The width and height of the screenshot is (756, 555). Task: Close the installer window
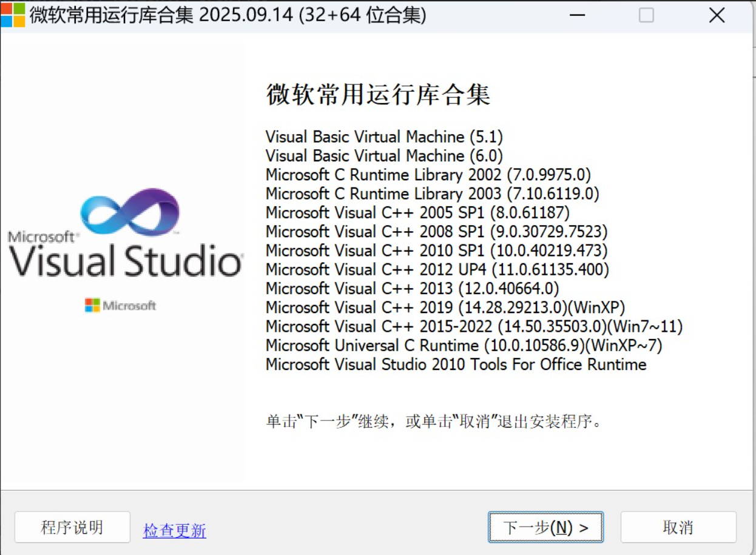coord(717,15)
